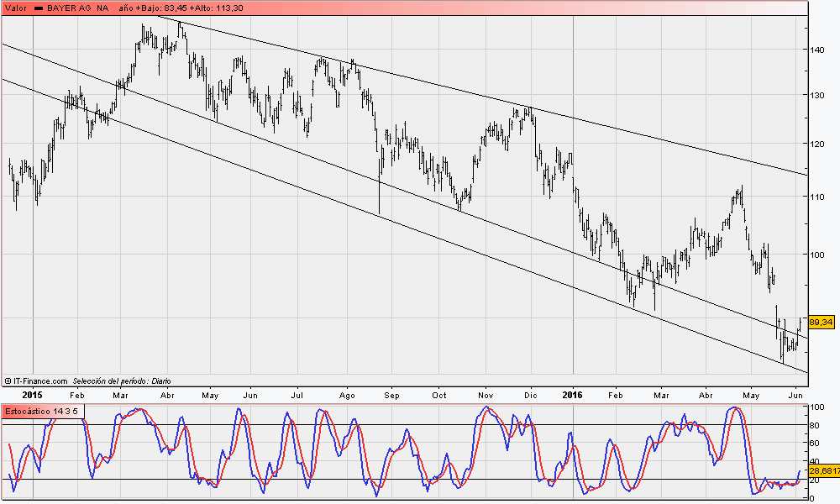The height and width of the screenshot is (504, 840).
Task: Click the Abr month label on time axis
Action: pyautogui.click(x=166, y=395)
